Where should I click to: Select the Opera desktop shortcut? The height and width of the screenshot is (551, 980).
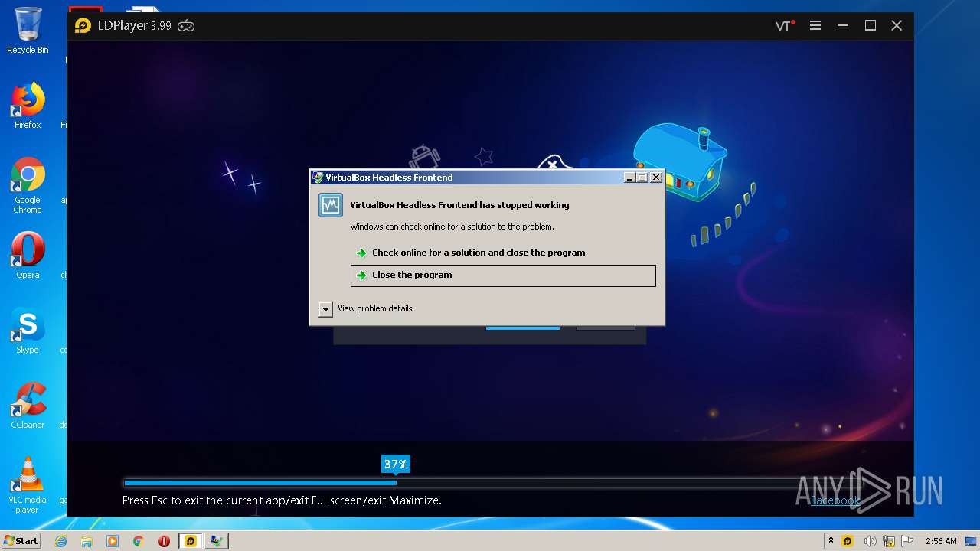coord(28,256)
